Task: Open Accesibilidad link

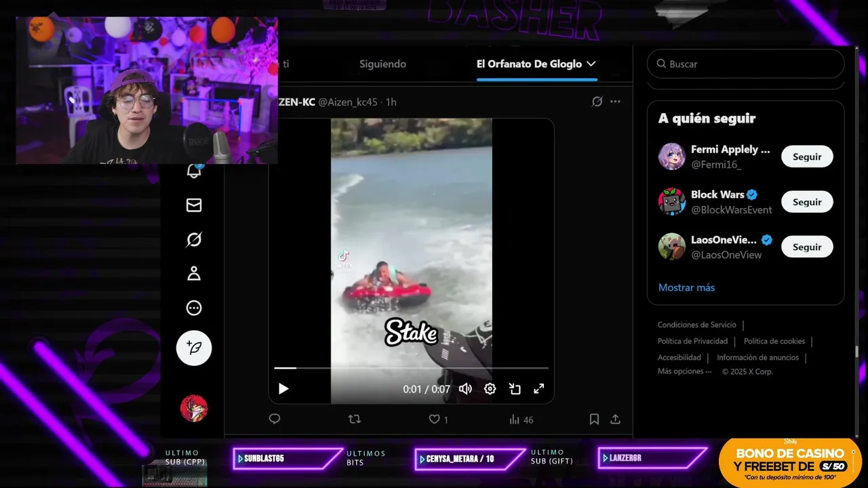Action: tap(679, 357)
